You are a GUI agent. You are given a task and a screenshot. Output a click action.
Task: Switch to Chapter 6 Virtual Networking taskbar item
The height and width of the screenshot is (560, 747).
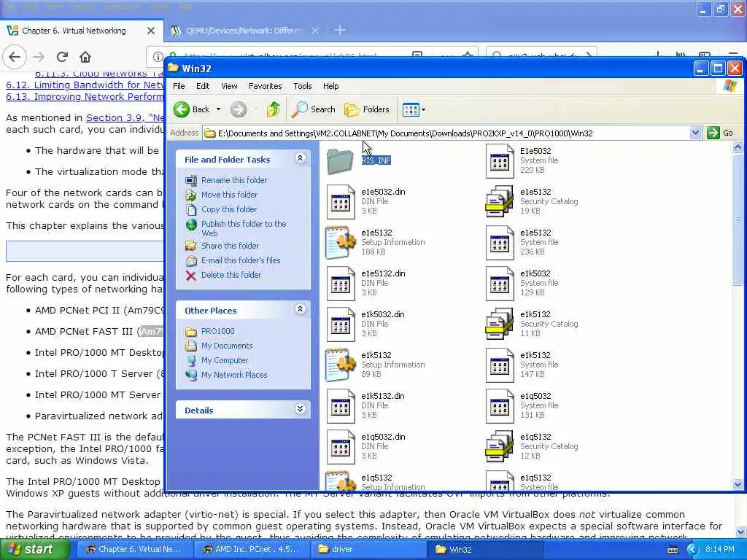coord(133,549)
